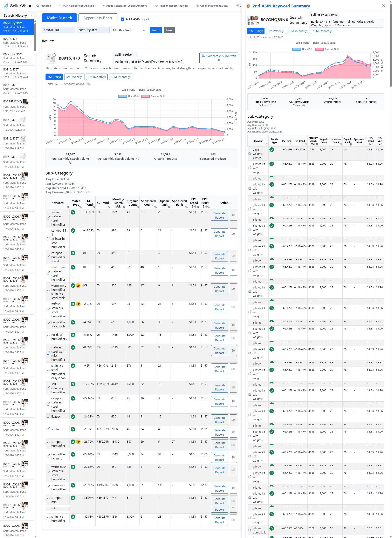Switch to the Opportunity Finder tab

(x=98, y=18)
